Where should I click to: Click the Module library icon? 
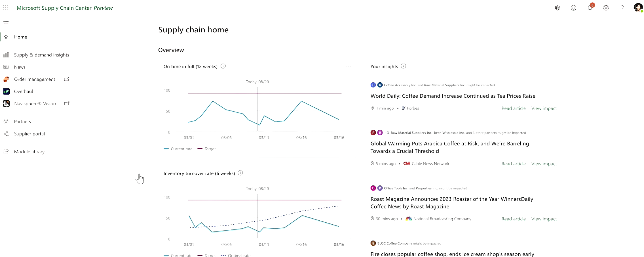click(6, 152)
